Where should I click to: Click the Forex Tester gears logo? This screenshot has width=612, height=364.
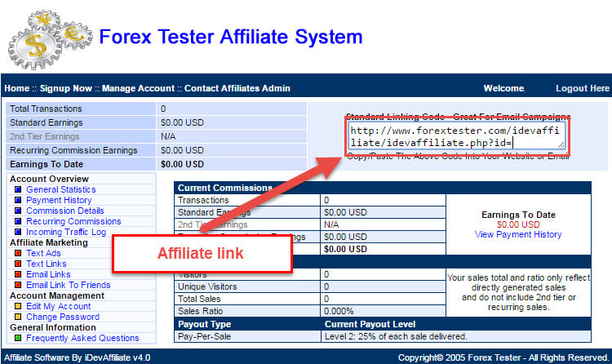[x=50, y=39]
